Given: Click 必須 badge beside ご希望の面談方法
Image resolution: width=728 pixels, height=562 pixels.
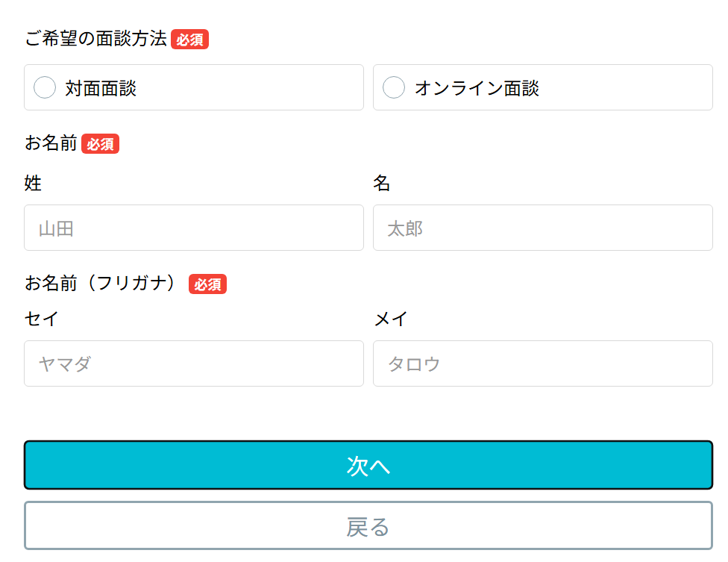Looking at the screenshot, I should (189, 40).
